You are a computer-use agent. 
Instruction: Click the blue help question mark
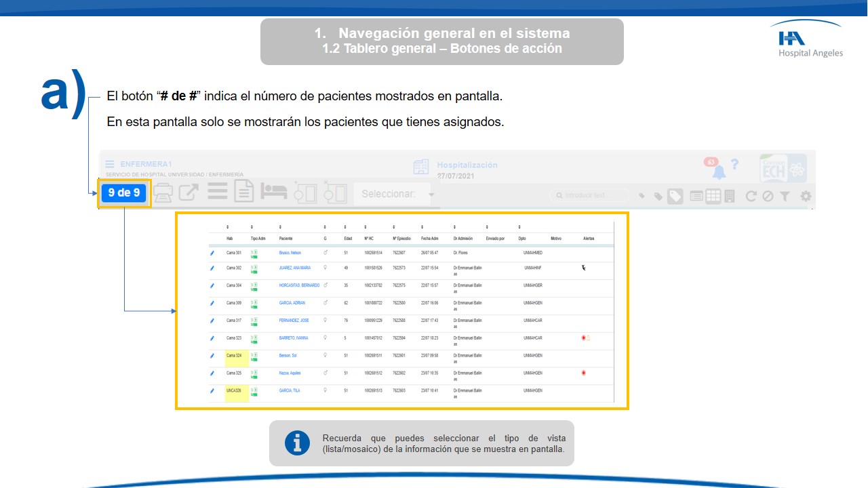[x=735, y=165]
